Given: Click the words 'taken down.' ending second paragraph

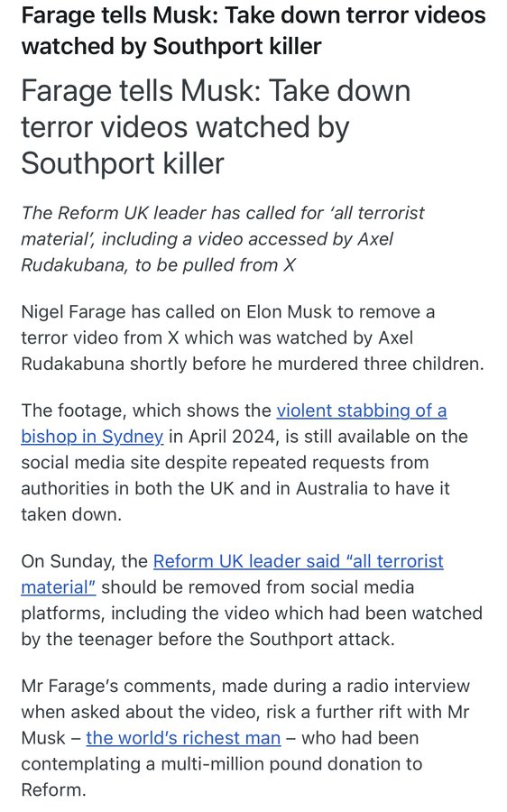Looking at the screenshot, I should (x=71, y=515).
